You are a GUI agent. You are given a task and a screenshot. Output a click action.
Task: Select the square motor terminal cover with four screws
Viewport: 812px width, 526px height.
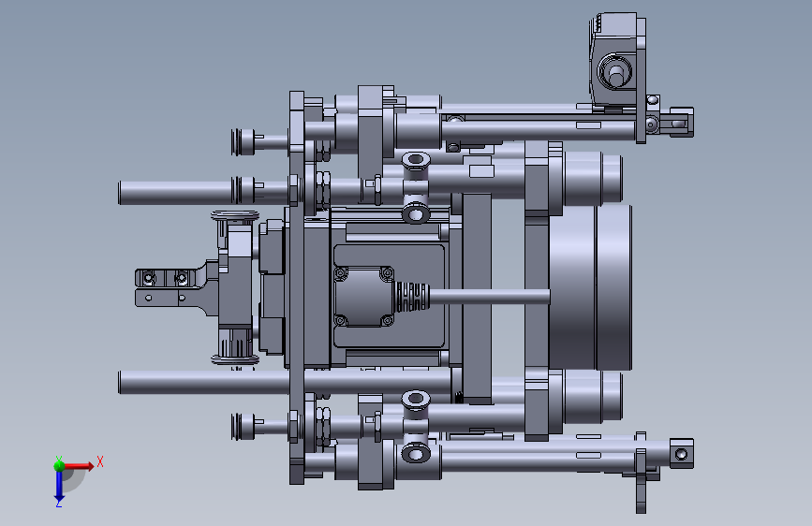click(x=364, y=297)
